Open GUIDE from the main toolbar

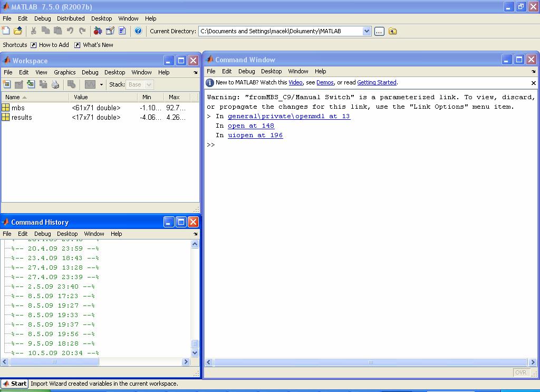(x=110, y=31)
